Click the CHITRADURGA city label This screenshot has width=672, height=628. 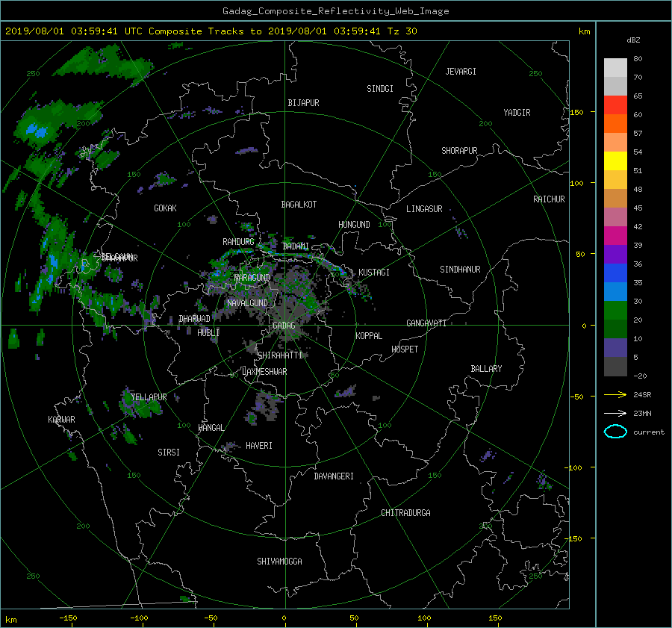tap(405, 513)
